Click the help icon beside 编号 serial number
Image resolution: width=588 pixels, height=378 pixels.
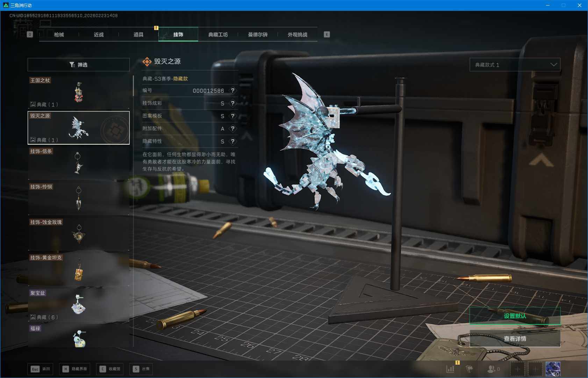[232, 90]
